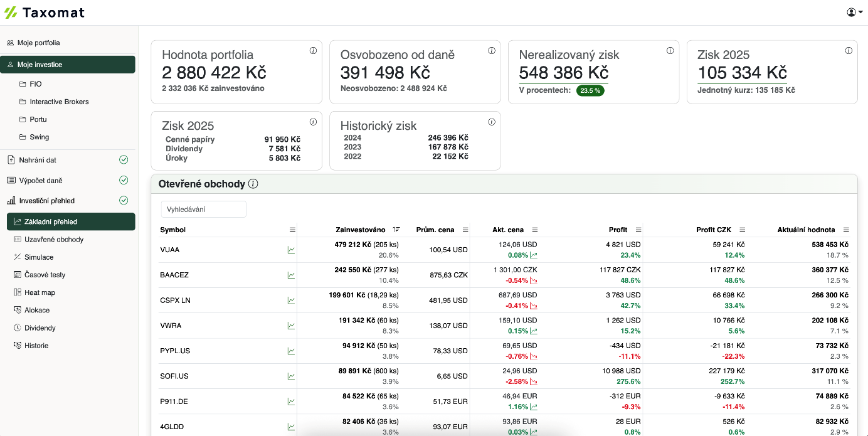Click the checkmark beside Výpočet daně

124,180
